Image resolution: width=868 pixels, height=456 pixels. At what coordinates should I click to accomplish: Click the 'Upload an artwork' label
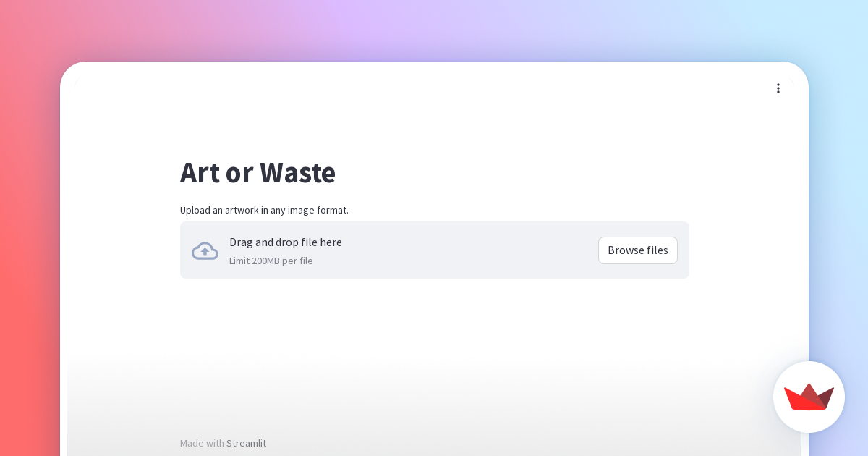point(264,210)
